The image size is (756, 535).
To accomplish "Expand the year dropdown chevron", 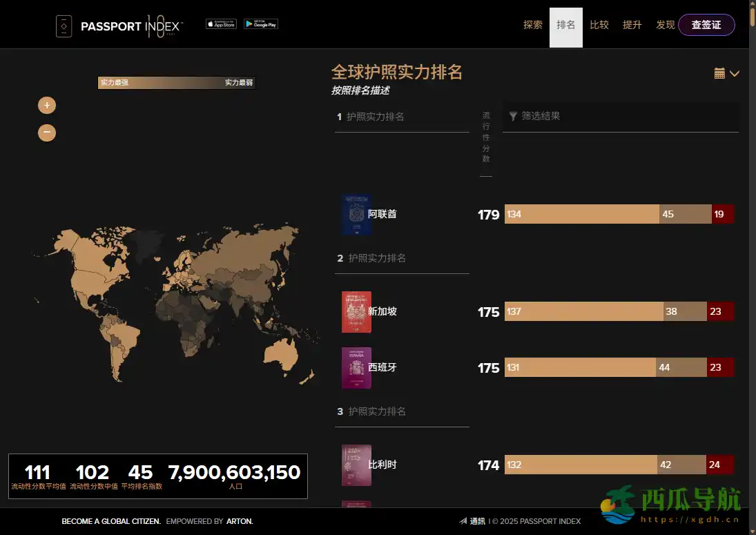I will [x=734, y=73].
